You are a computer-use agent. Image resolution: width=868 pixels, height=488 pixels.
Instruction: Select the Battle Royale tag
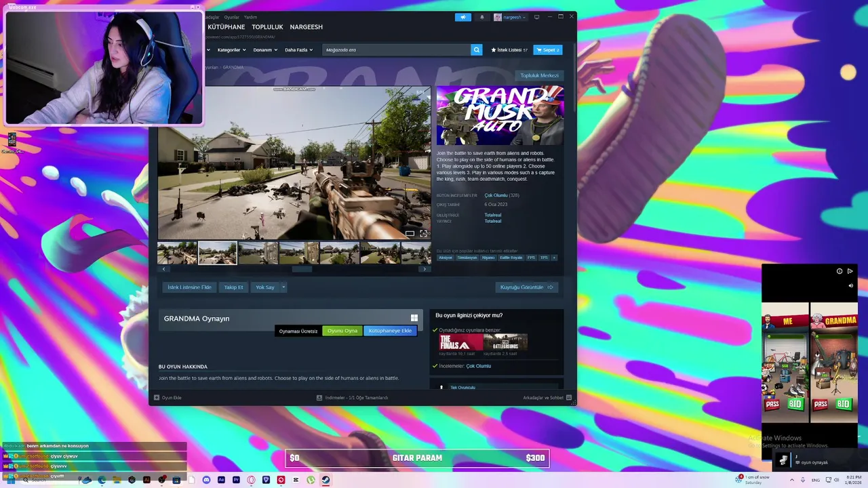511,258
